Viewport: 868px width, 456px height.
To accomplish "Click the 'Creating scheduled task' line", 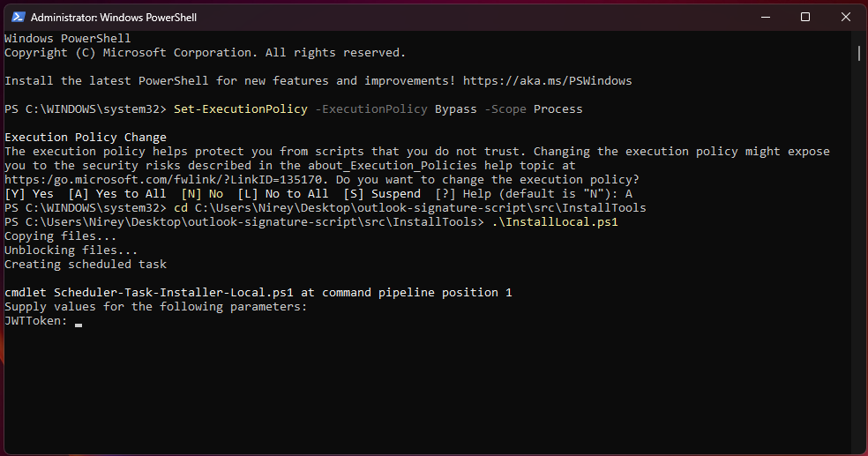I will 86,265.
